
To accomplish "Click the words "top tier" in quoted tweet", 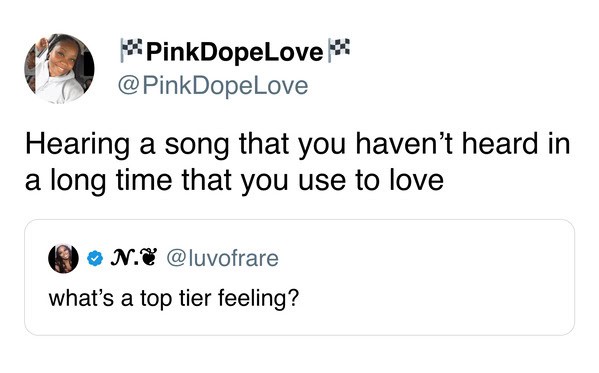I will 175,298.
